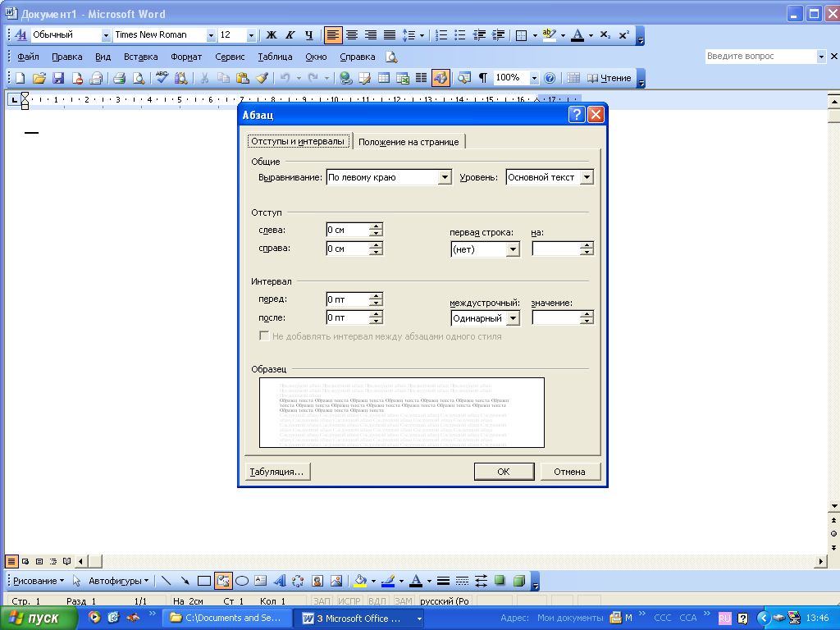840x630 pixels.
Task: Open the Файл menu
Action: pyautogui.click(x=28, y=57)
